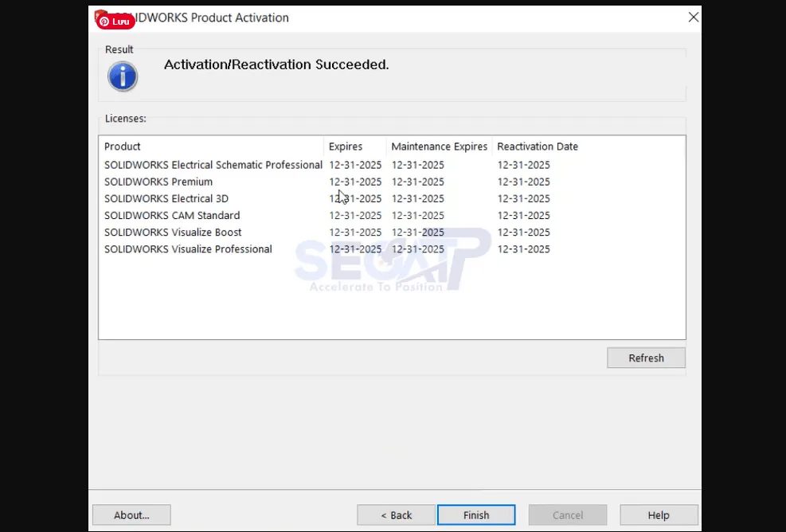Click the < Back button
Screen dimensions: 786x532
(396, 514)
